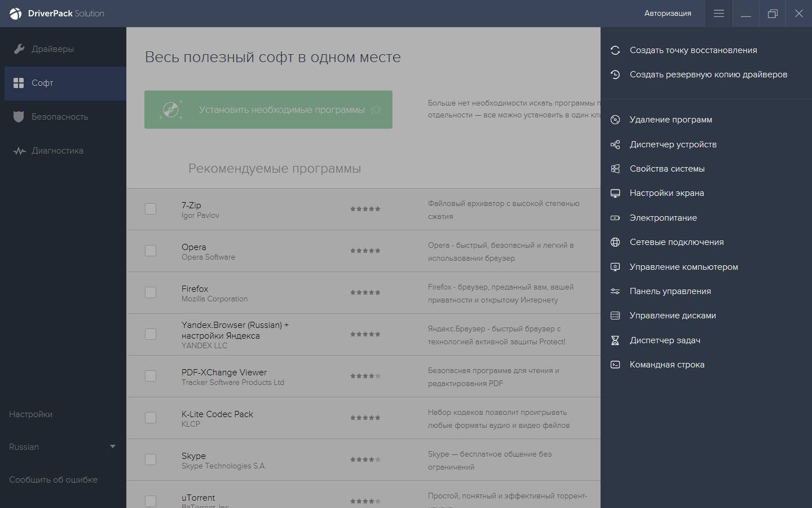Click the PDF-XChange Viewer star rating
This screenshot has width=812, height=508.
click(x=365, y=376)
